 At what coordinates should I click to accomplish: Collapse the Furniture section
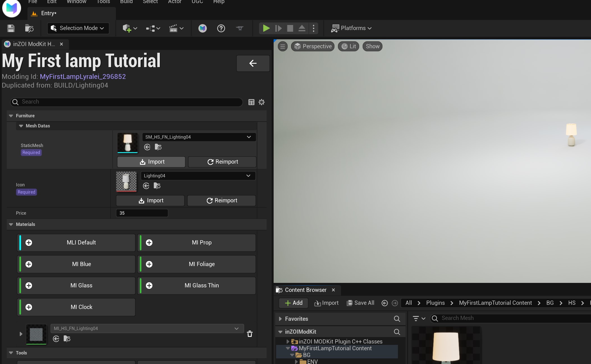tap(11, 116)
